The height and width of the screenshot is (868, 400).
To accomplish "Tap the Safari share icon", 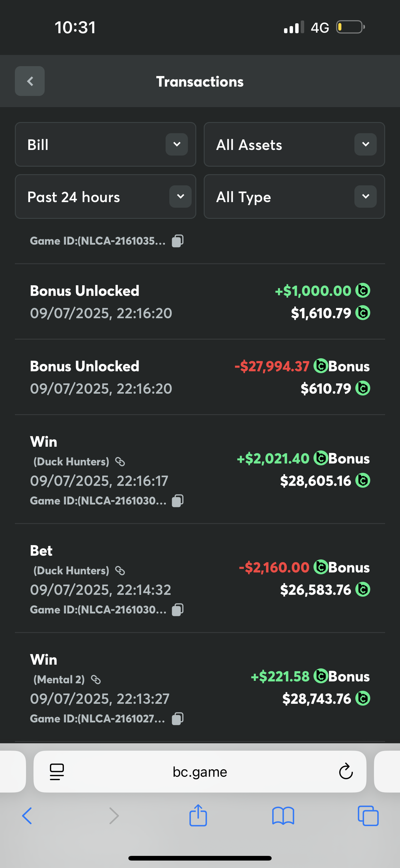I will (x=198, y=816).
